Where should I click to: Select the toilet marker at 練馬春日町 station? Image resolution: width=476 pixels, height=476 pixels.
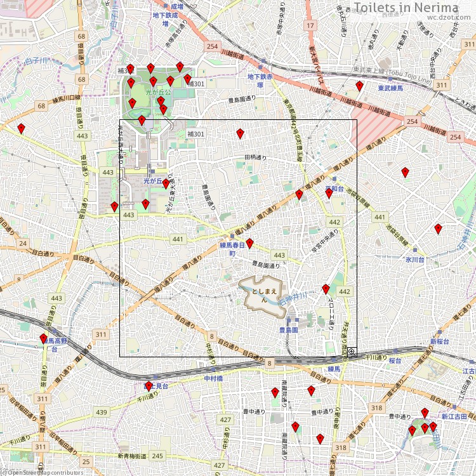point(249,243)
